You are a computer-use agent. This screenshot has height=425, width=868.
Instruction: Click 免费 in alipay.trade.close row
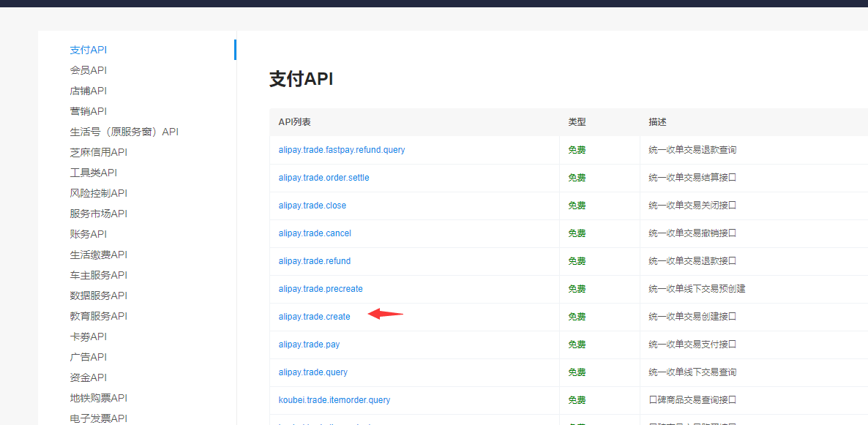577,206
